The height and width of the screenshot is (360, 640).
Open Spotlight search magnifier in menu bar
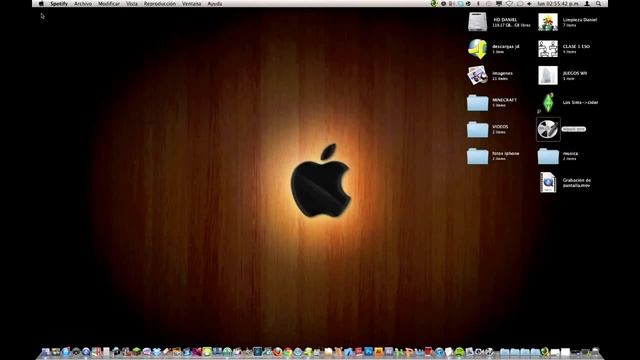(598, 4)
